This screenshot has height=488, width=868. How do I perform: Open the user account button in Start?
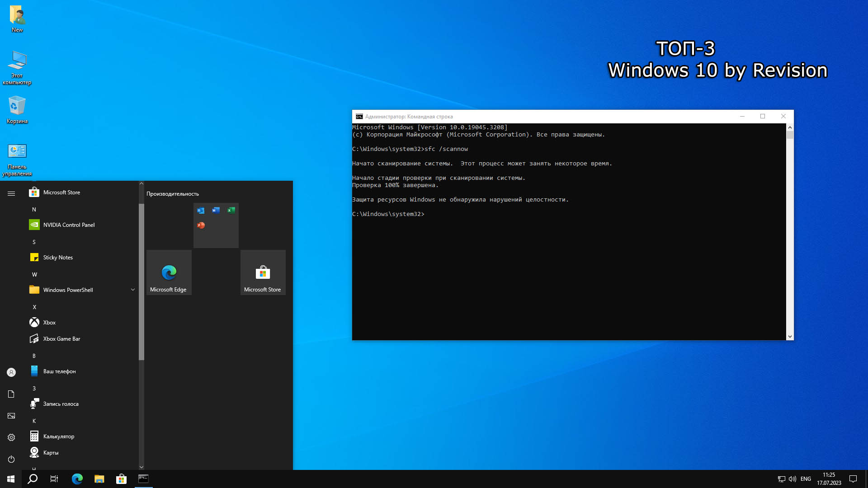[11, 372]
